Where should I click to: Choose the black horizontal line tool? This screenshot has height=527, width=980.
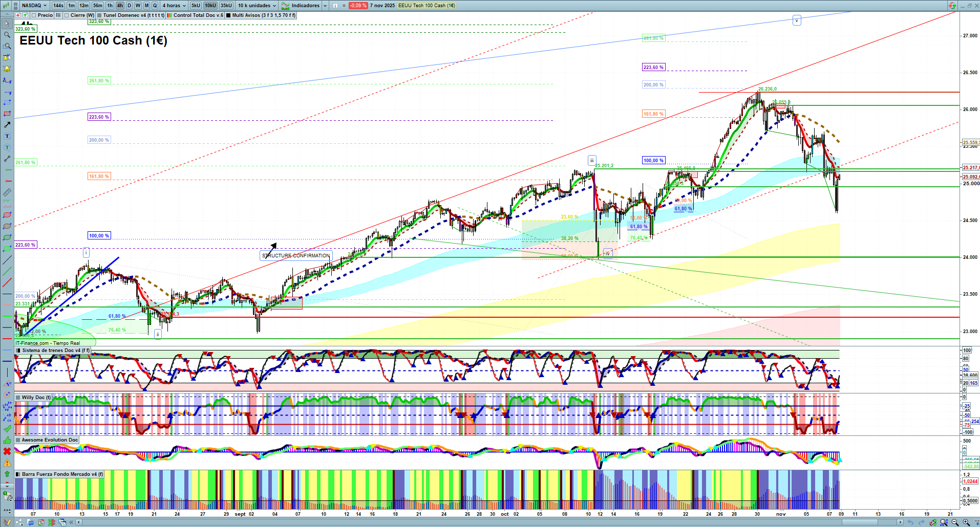pyautogui.click(x=7, y=294)
